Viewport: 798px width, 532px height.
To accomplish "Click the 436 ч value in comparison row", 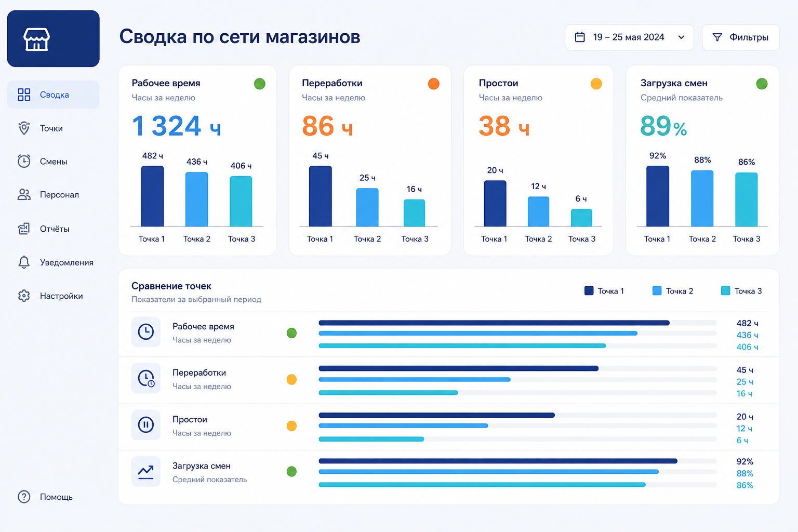I will point(747,335).
